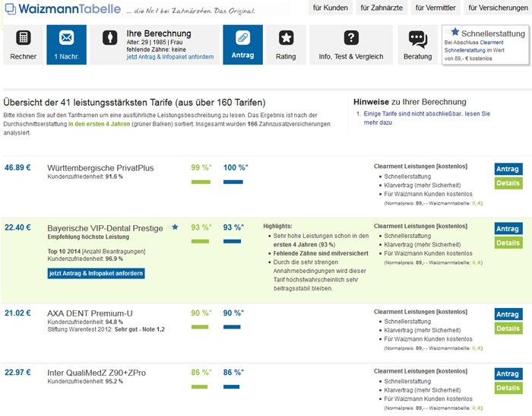Open the speech bubble Beratung icon
The image size is (532, 416).
point(418,39)
